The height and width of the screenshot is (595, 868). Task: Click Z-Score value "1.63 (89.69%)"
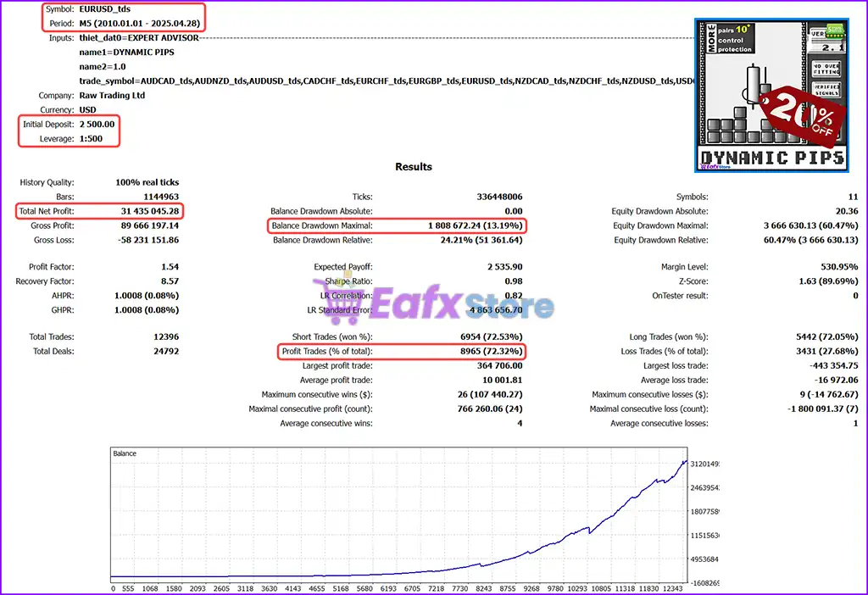828,281
